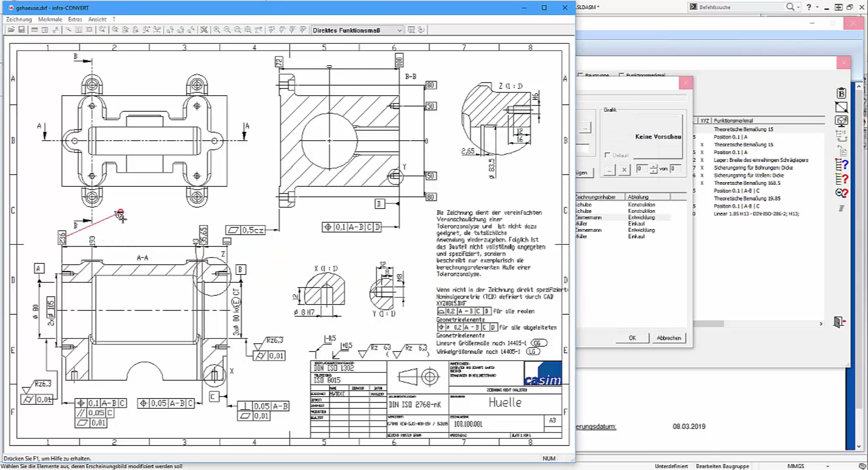Click the open file icon in toolbar
Screen dimensions: 868x470
tap(11, 30)
